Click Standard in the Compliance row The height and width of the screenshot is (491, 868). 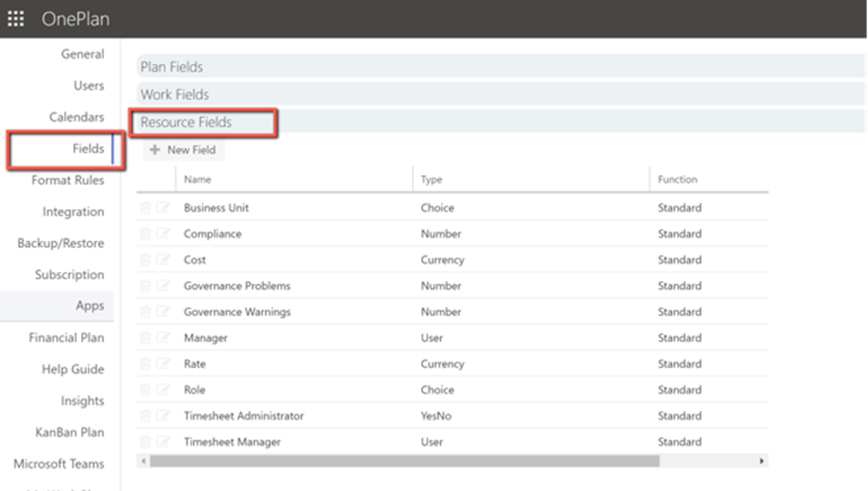click(680, 234)
